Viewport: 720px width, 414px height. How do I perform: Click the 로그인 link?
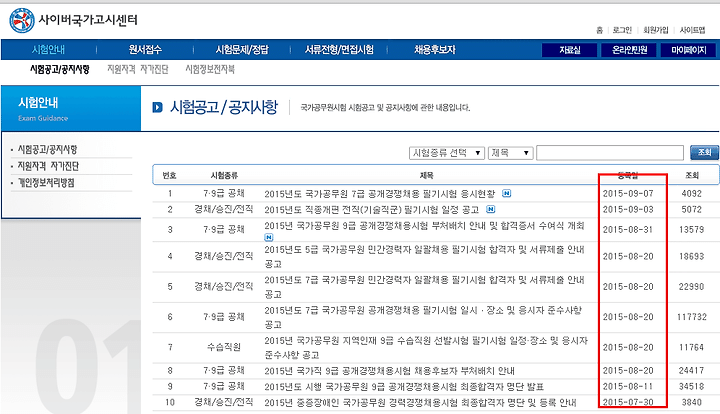(x=622, y=30)
